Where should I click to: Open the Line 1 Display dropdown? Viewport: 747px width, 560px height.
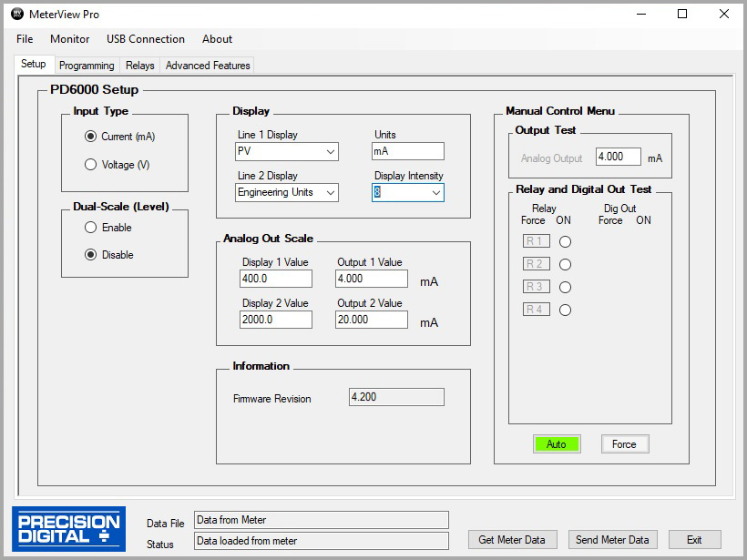pyautogui.click(x=287, y=151)
